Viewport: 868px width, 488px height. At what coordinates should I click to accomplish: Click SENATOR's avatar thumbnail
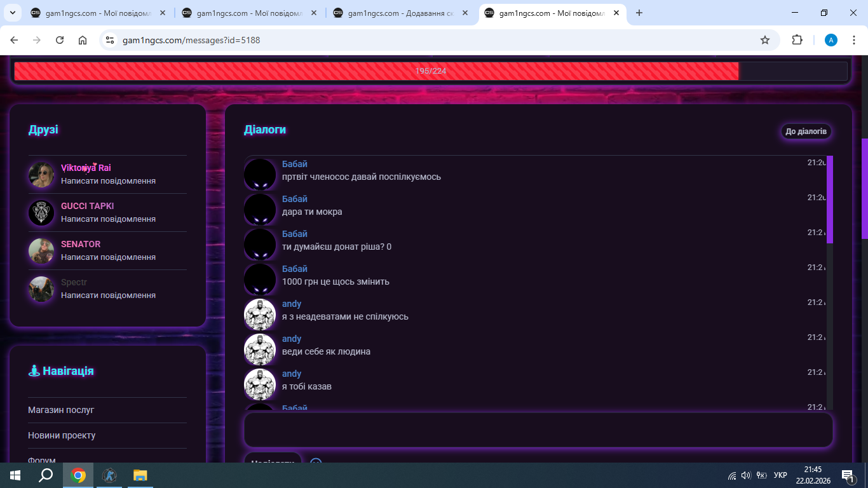(41, 251)
